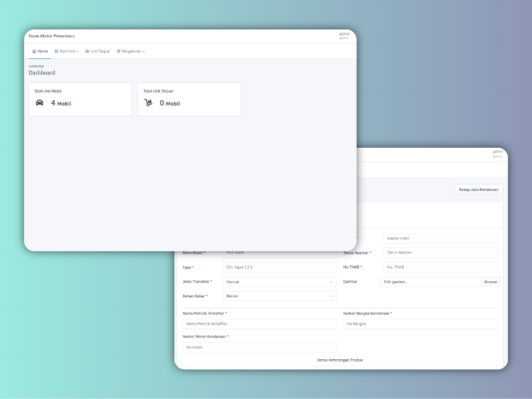Open the admin user profile menu
532x399 pixels.
tap(344, 35)
